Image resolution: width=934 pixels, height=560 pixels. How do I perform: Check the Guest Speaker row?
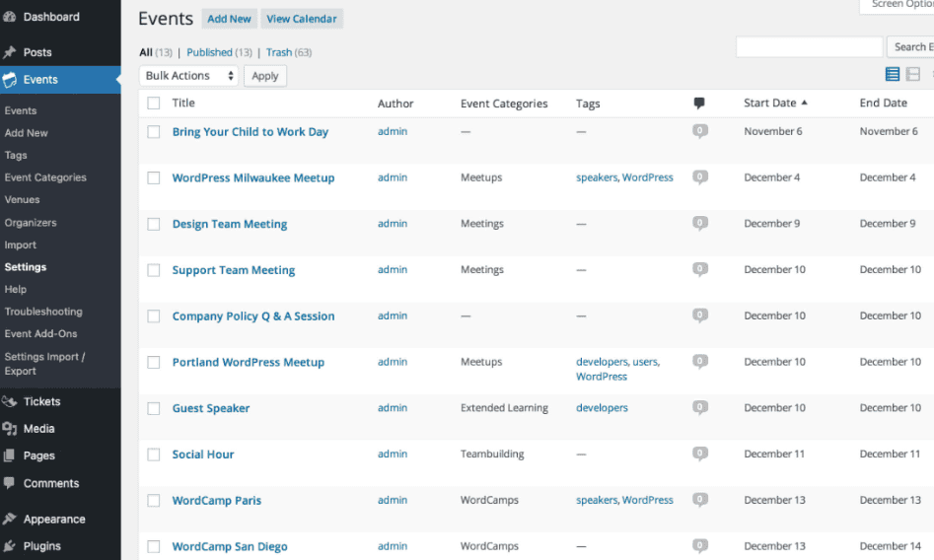pos(154,408)
